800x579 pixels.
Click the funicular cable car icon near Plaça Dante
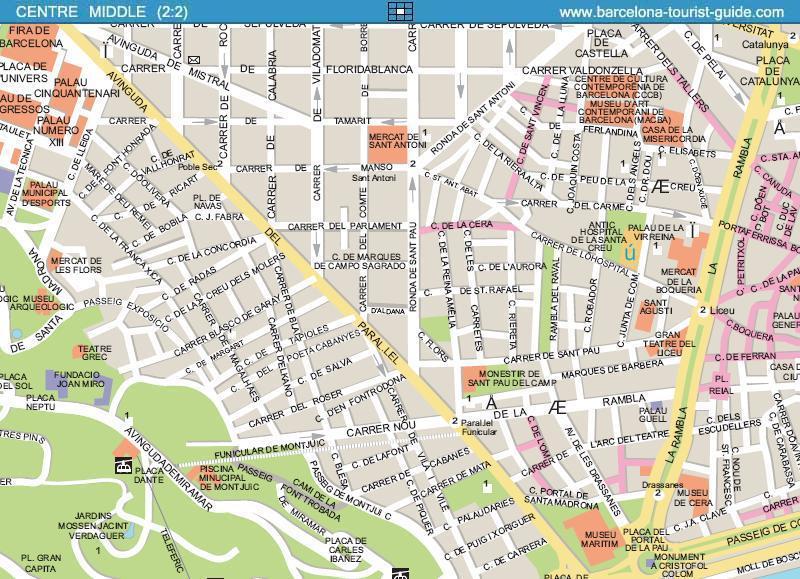point(125,464)
